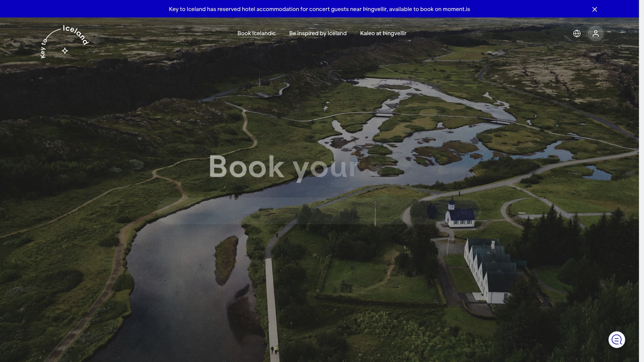Click the search magnifier icon

pos(465,211)
